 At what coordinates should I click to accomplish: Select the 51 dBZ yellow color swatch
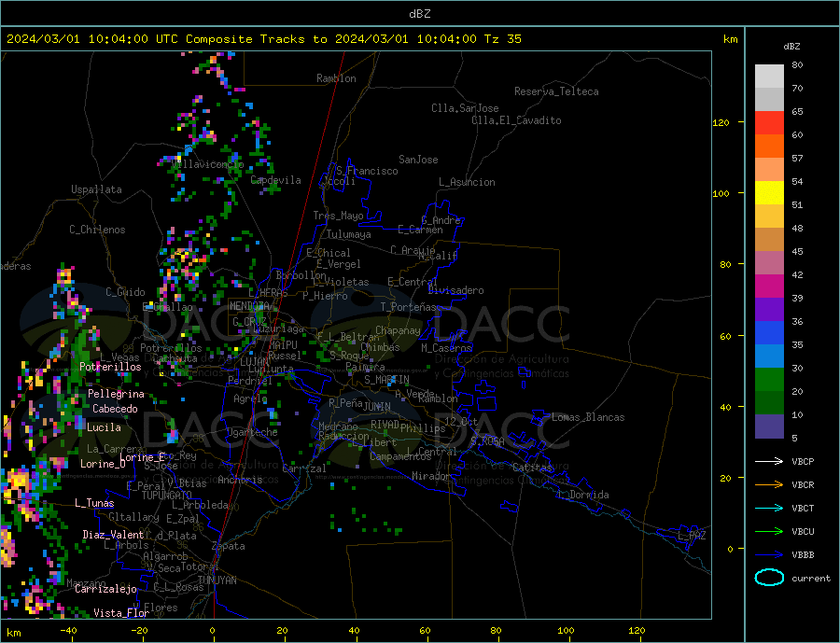769,193
